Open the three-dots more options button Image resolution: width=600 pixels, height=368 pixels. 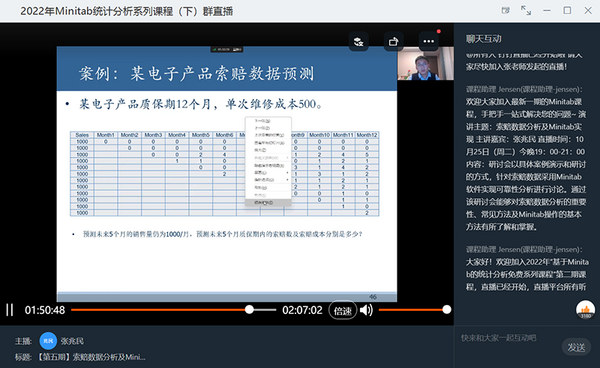[x=429, y=41]
